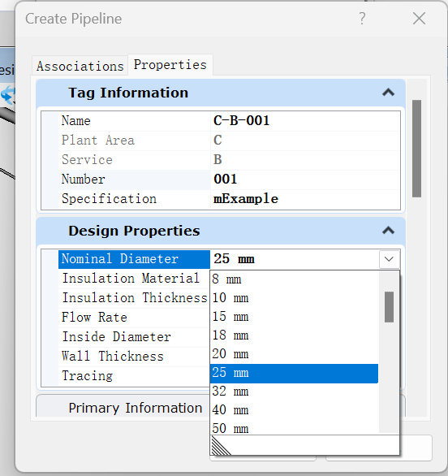
Task: Select the Properties tab
Action: tap(170, 65)
